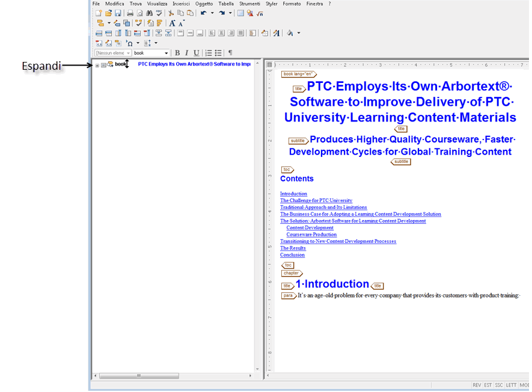Click the LETT status bar indicator
The width and height of the screenshot is (532, 392).
tap(511, 385)
